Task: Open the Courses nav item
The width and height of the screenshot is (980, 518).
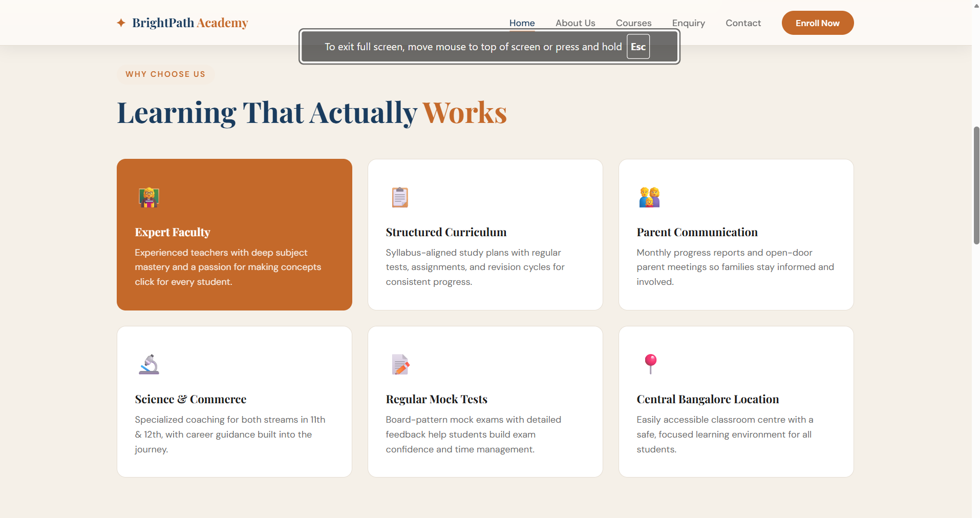Action: [633, 23]
